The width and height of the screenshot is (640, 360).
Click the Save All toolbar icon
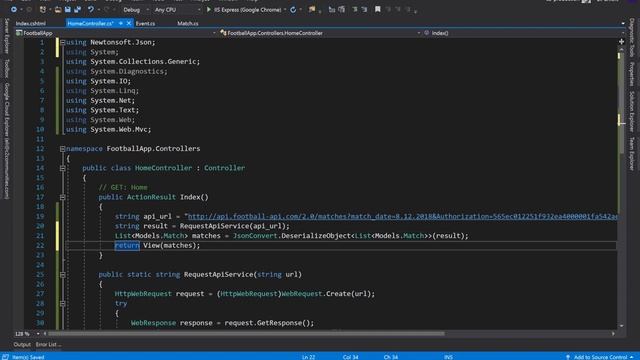point(77,9)
